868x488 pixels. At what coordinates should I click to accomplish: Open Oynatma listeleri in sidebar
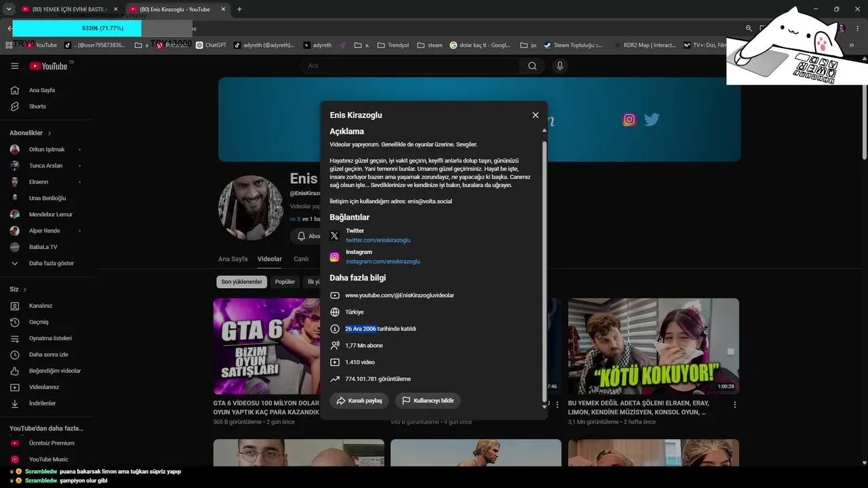pyautogui.click(x=50, y=338)
